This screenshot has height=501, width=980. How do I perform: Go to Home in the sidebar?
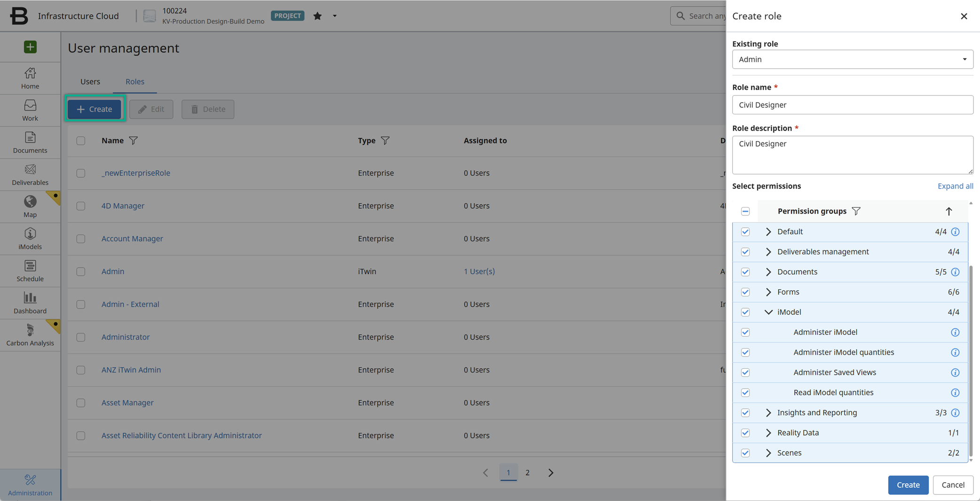coord(30,78)
